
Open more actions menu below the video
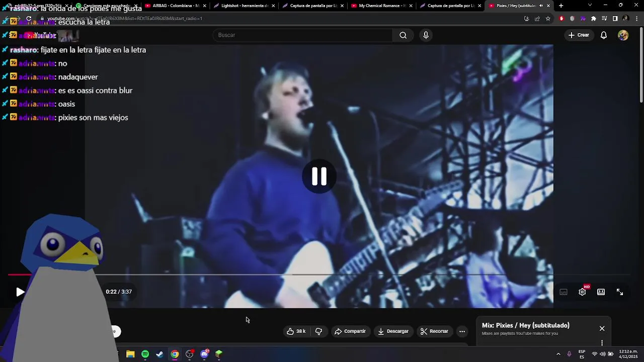pos(462,331)
